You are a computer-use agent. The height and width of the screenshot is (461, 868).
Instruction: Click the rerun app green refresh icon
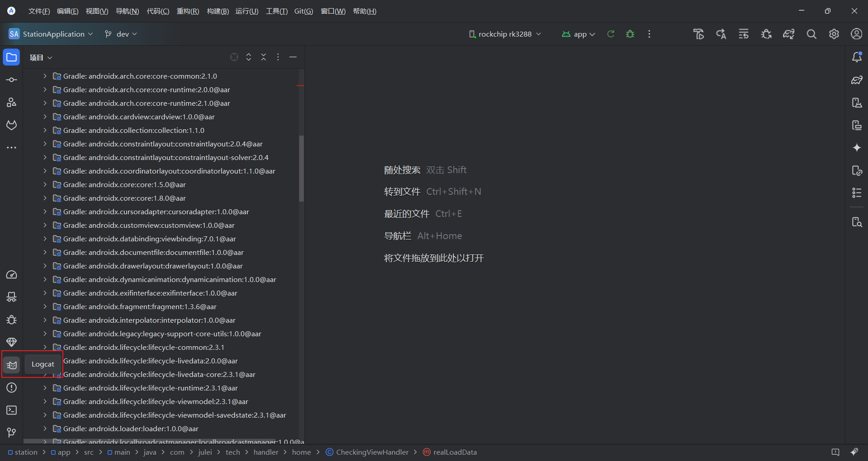coord(611,34)
